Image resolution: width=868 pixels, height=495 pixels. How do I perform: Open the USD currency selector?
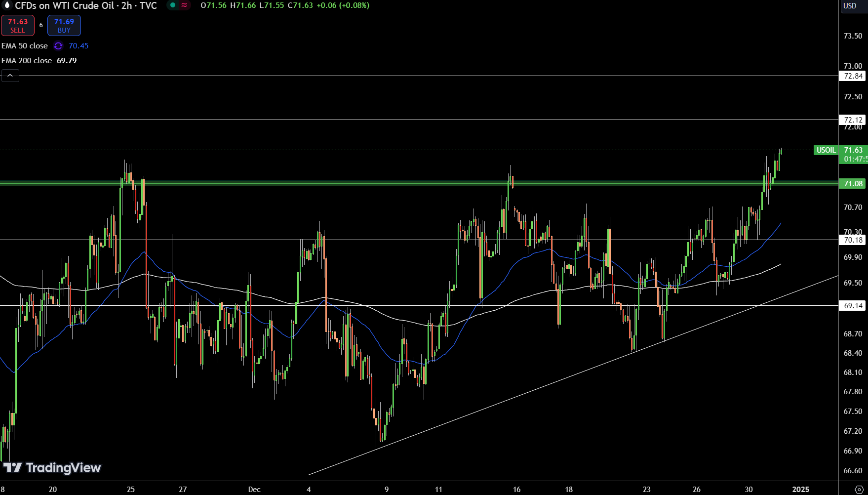point(850,6)
